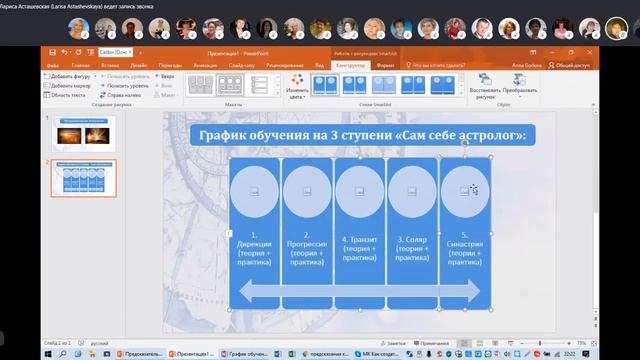Click picture placeholder icon in Транзит circle
The height and width of the screenshot is (360, 640).
pyautogui.click(x=360, y=191)
